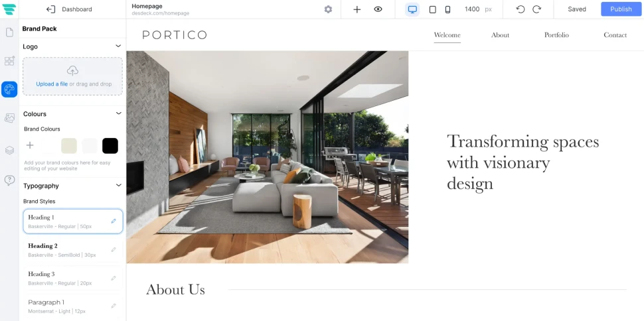644x321 pixels.
Task: Toggle preview eye icon
Action: tap(378, 9)
